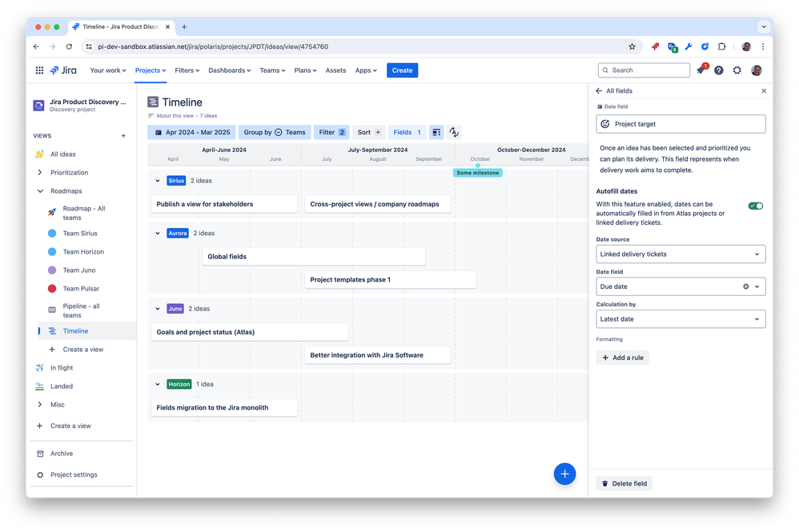
Task: Collapse the Sirius group
Action: coord(158,181)
